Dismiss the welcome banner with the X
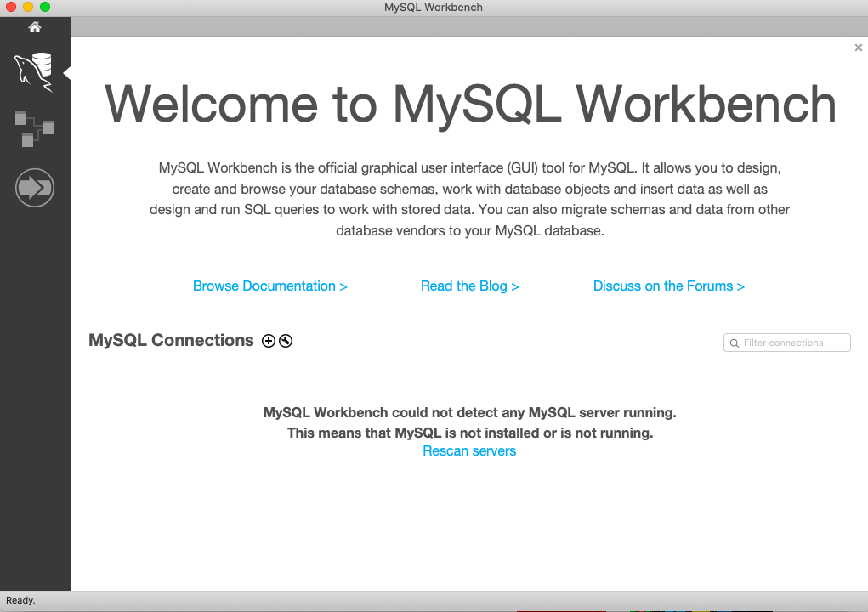 coord(858,48)
